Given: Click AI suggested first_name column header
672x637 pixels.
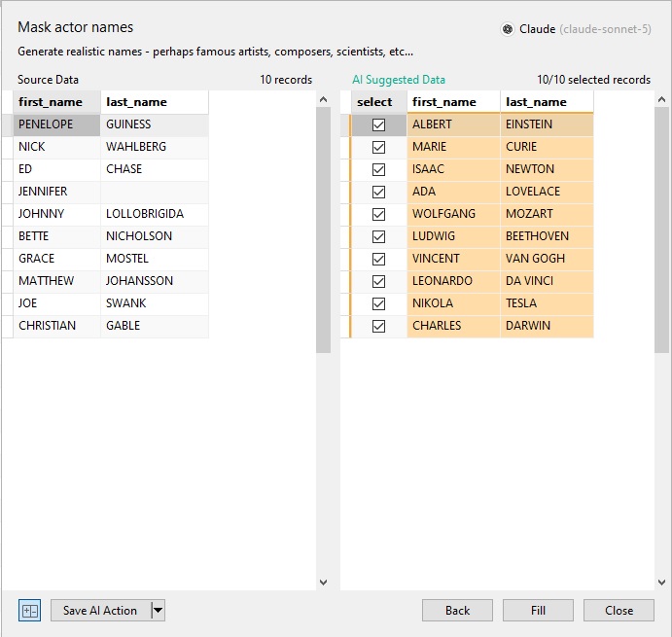Looking at the screenshot, I should click(453, 102).
